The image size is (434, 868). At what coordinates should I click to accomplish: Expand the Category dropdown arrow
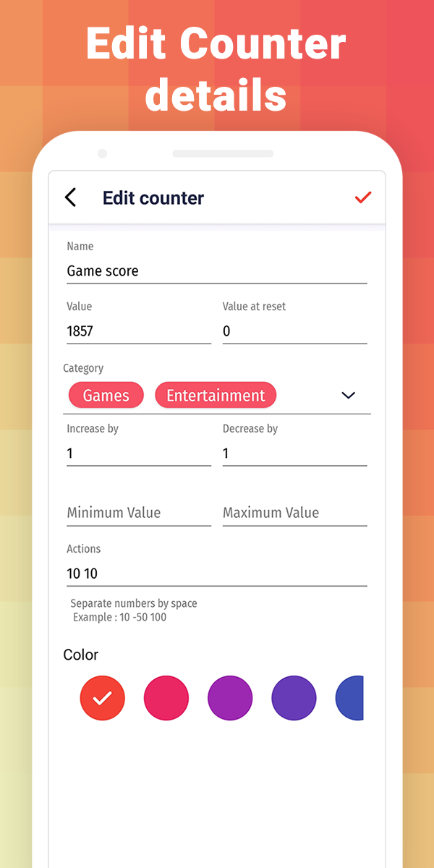pos(349,395)
